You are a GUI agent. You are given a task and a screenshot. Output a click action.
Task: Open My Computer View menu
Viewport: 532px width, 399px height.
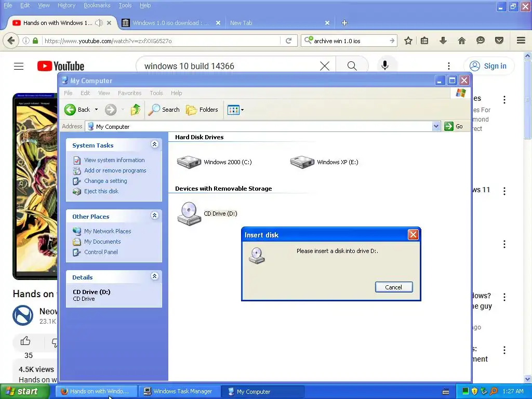pyautogui.click(x=104, y=93)
